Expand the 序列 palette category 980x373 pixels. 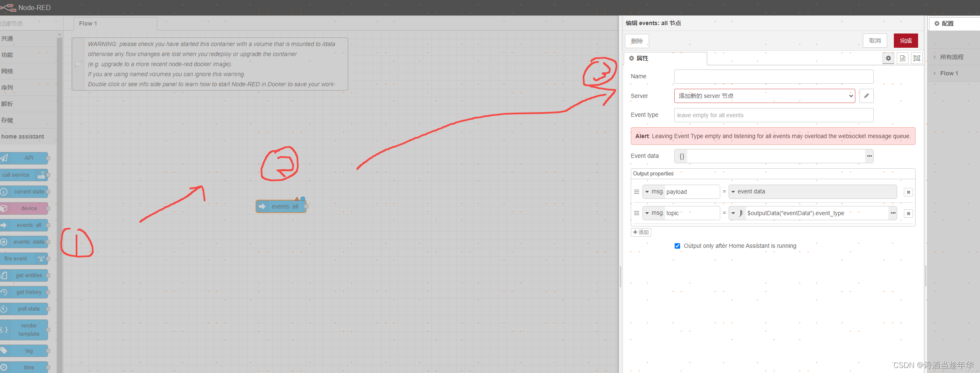[28, 87]
